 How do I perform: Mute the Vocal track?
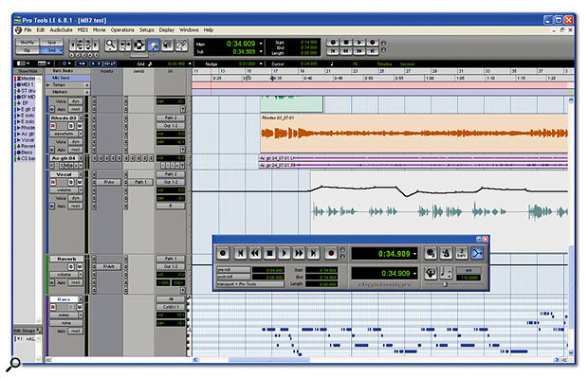coord(80,182)
